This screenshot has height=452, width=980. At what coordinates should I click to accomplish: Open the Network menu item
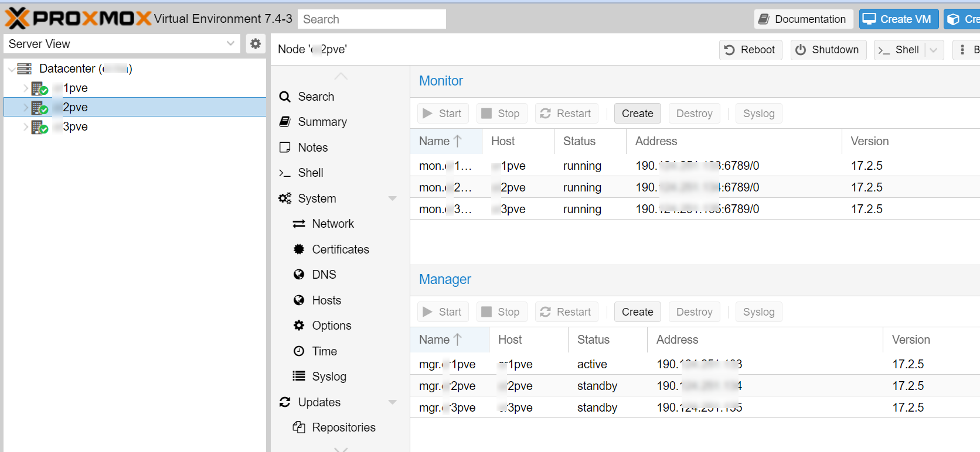pyautogui.click(x=332, y=224)
